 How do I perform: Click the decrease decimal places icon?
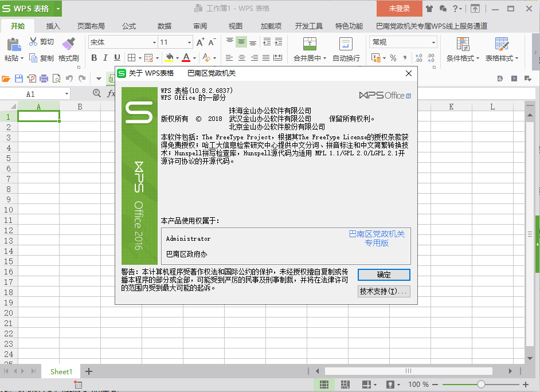(431, 58)
